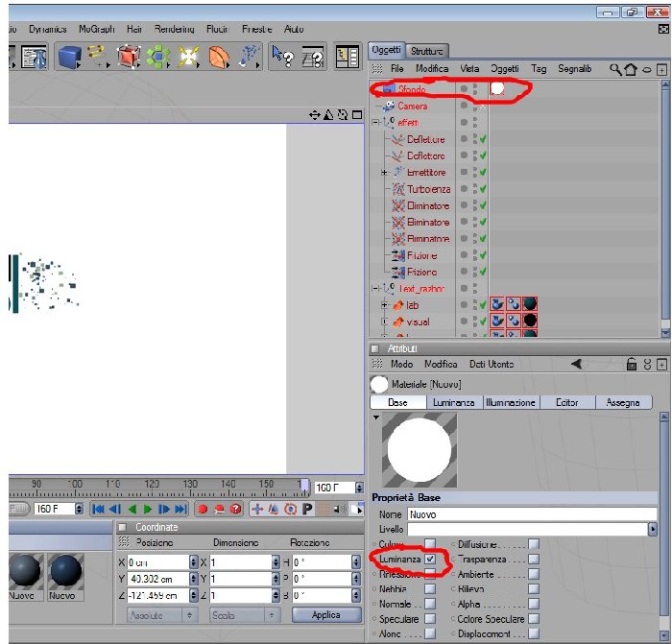Enable the Normale channel checkbox
Screen dimensions: 672x644
click(430, 604)
